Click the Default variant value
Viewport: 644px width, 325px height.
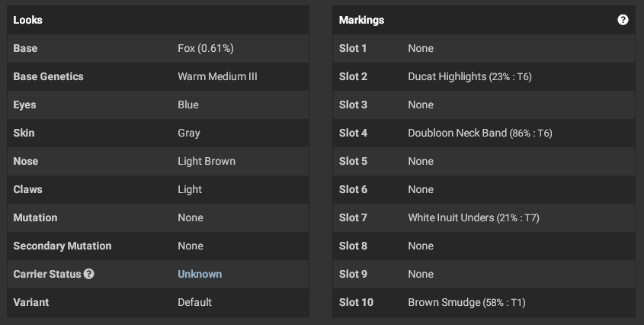(194, 302)
